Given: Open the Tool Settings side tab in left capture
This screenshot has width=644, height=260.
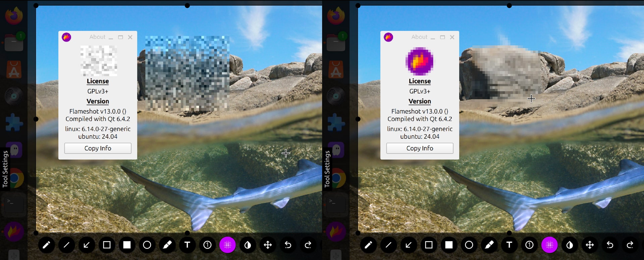Looking at the screenshot, I should point(5,169).
